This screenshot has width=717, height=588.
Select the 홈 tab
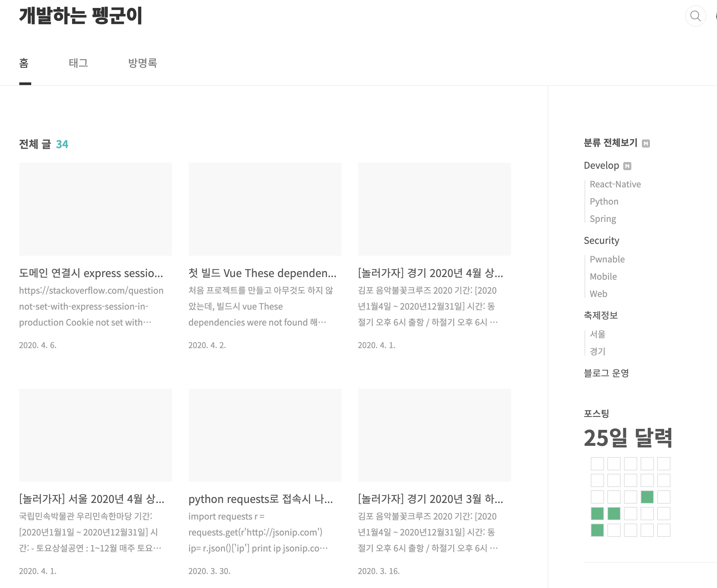[x=24, y=63]
